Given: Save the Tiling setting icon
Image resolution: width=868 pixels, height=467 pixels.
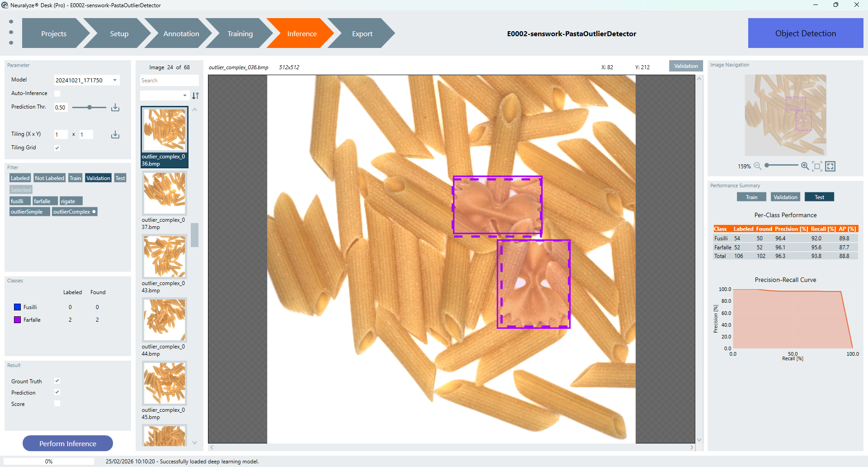Looking at the screenshot, I should coord(115,134).
